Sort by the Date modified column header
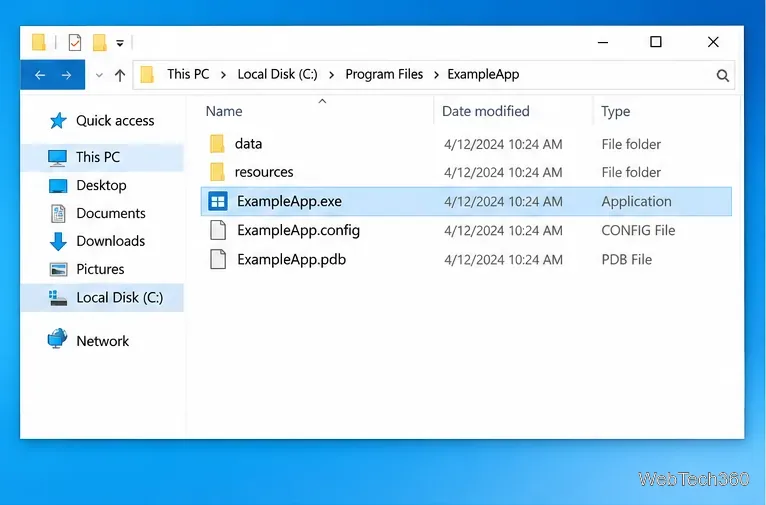 coord(486,111)
